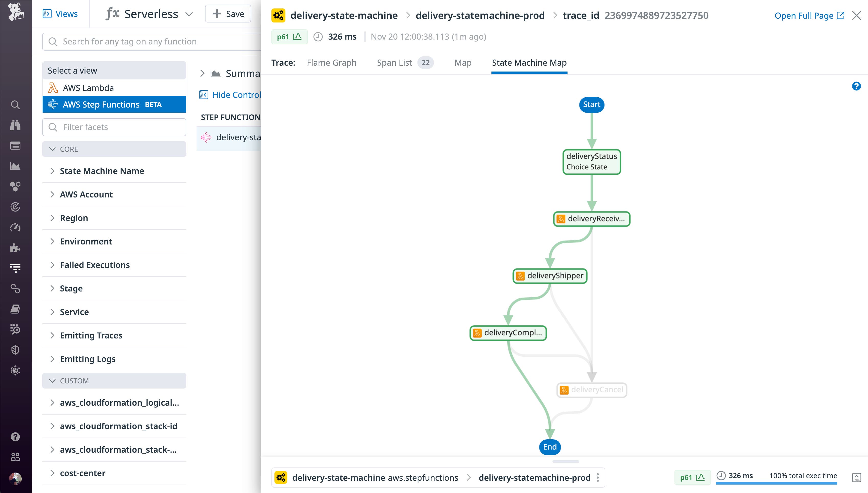Open the Infrastructure hexagons icon in sidebar

[x=15, y=186]
